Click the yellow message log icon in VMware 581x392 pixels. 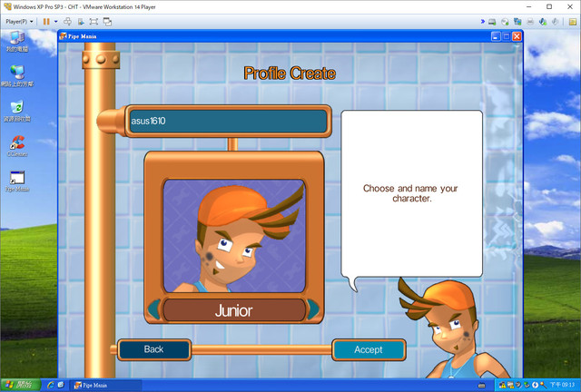(x=573, y=22)
